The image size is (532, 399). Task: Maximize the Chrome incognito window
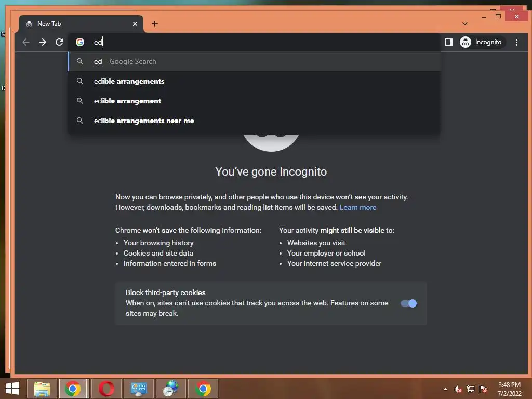coord(498,16)
